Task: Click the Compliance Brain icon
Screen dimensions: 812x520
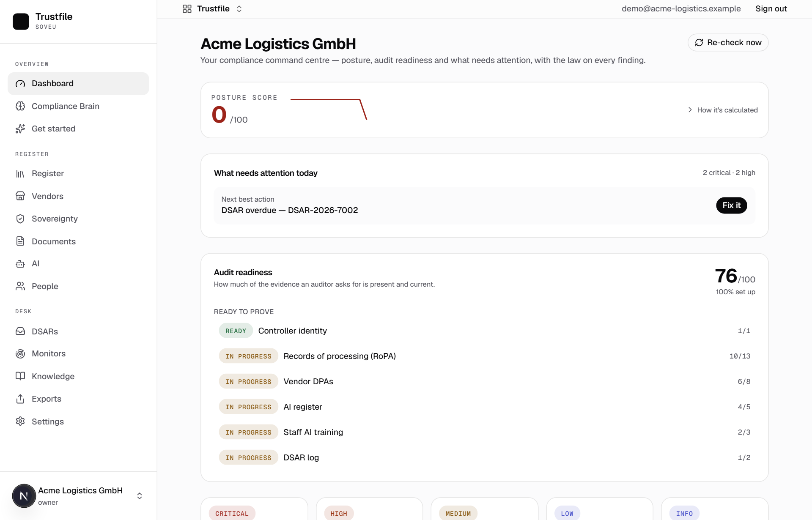Action: [x=20, y=106]
